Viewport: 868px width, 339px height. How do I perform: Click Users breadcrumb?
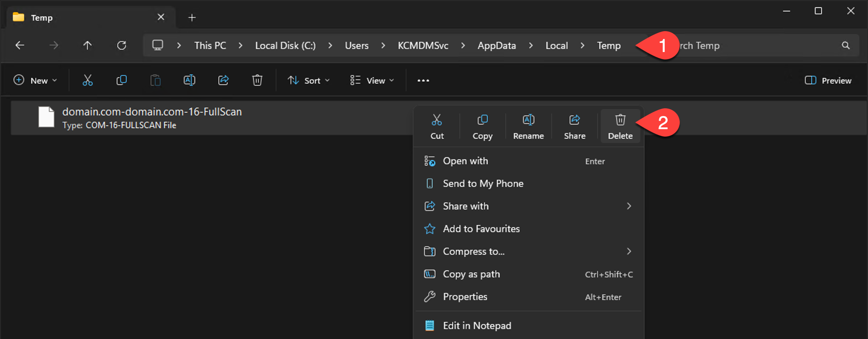(357, 45)
